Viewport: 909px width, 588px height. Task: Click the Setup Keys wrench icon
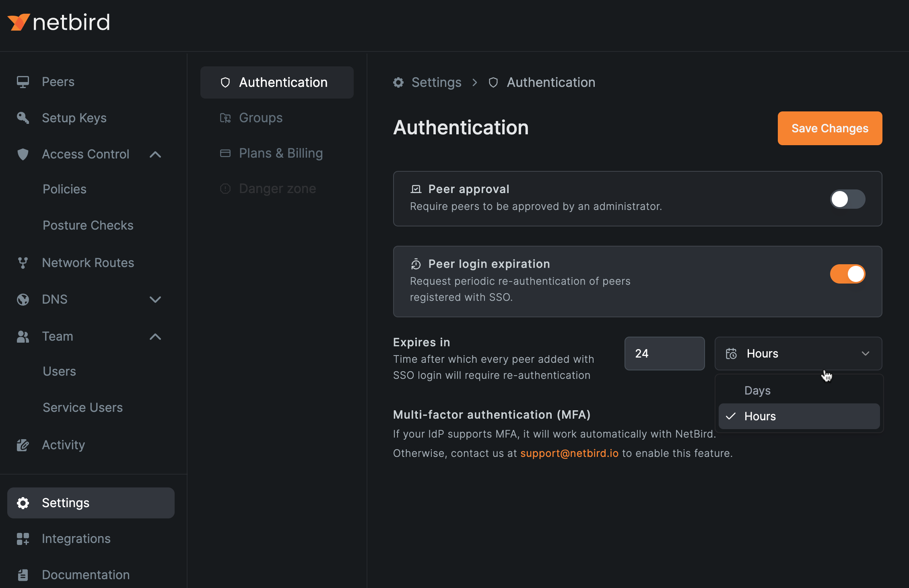pos(23,118)
